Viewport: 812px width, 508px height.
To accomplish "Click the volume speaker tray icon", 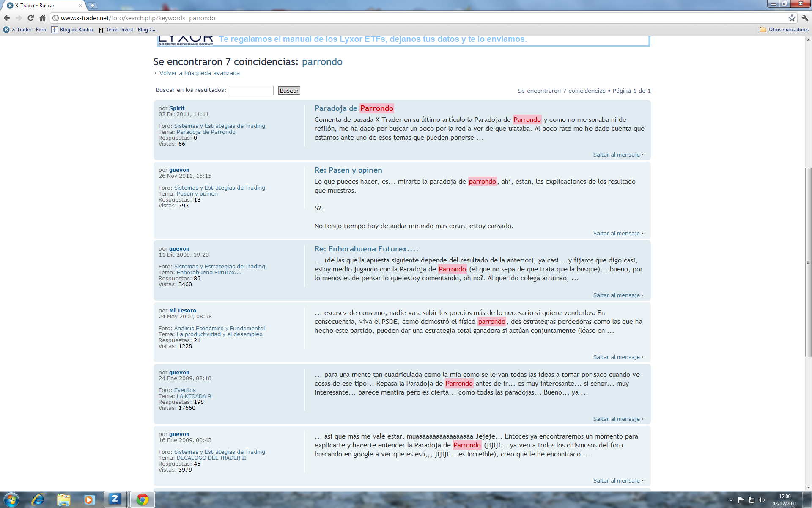I will (x=762, y=500).
